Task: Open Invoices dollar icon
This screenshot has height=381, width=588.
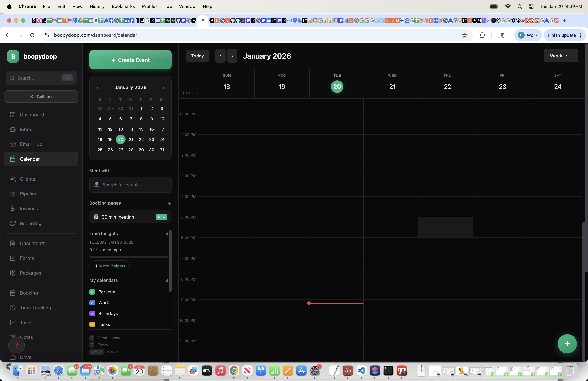Action: tap(13, 209)
